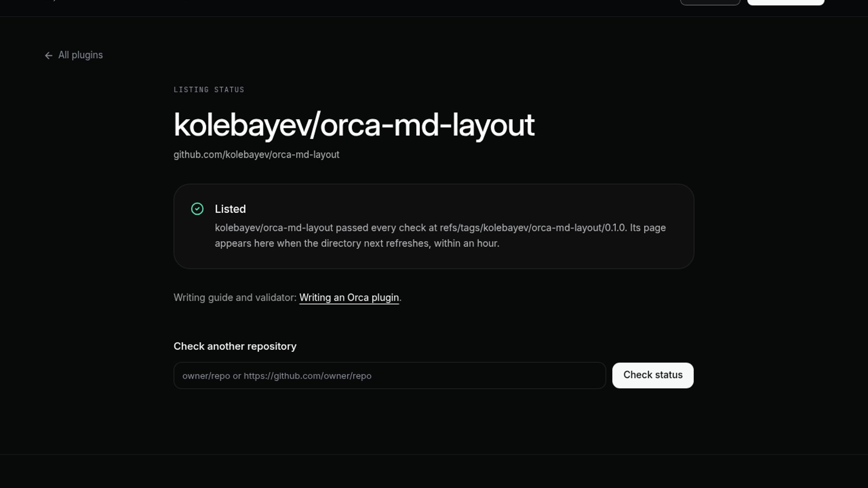Viewport: 868px width, 488px height.
Task: Focus the owner/repo repository input field
Action: coord(390,375)
